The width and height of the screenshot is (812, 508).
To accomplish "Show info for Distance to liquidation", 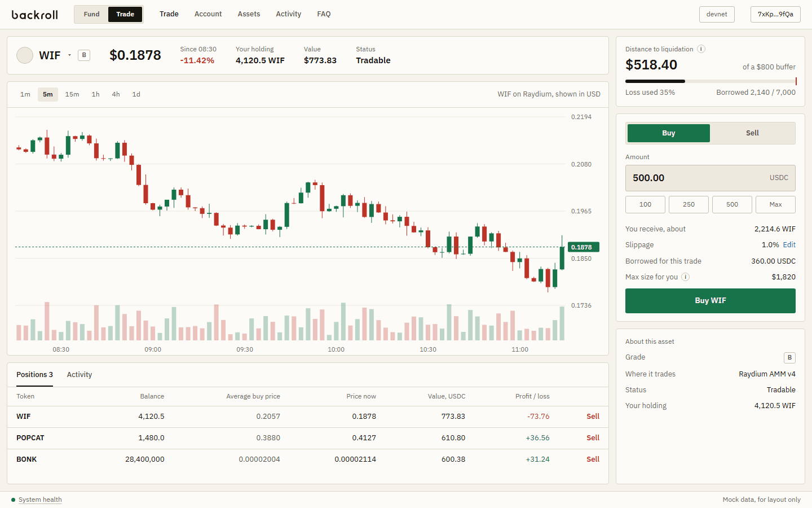I will pyautogui.click(x=701, y=49).
